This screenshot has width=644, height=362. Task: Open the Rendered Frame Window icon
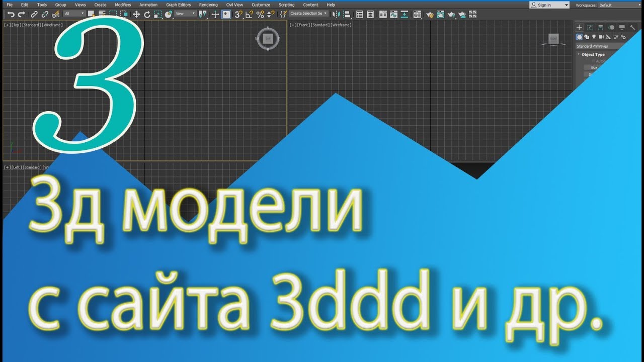(441, 14)
